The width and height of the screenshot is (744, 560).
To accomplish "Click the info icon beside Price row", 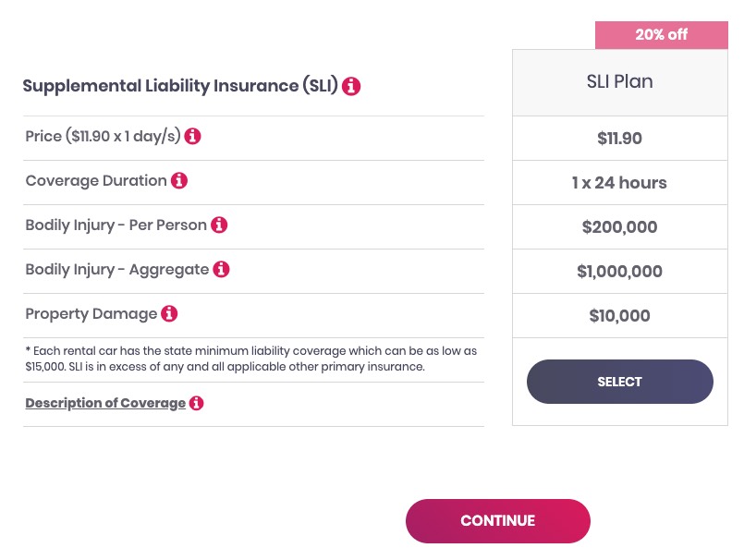I will point(192,136).
